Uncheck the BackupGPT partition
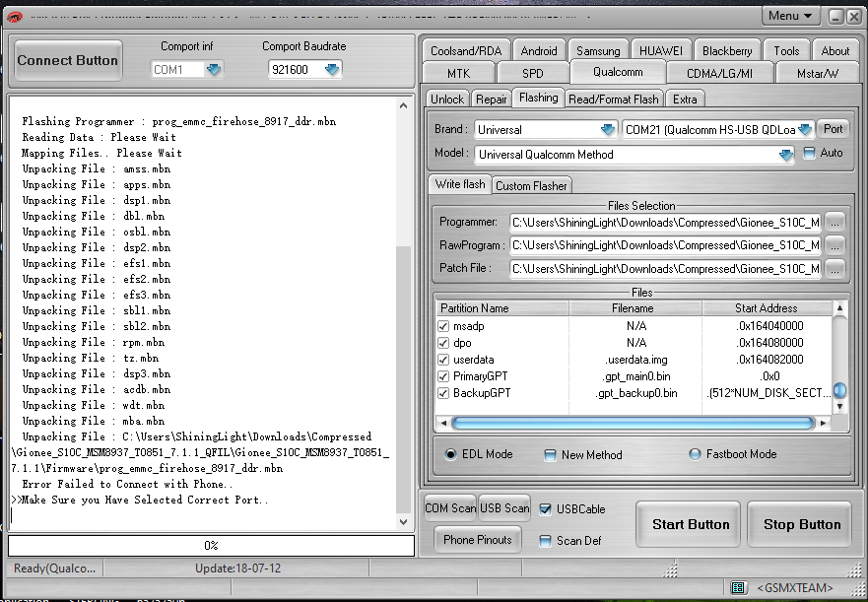 pyautogui.click(x=442, y=393)
